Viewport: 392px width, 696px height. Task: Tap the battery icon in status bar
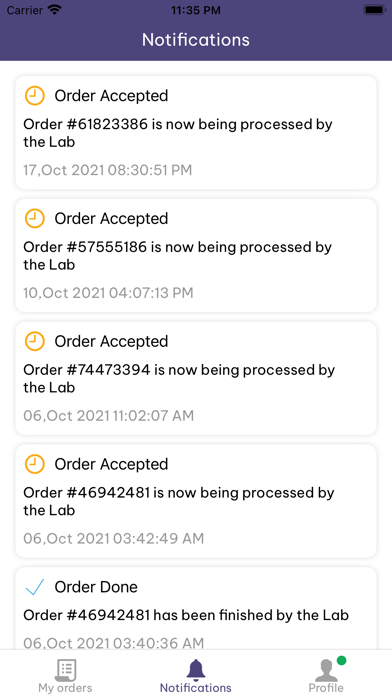pos(375,10)
